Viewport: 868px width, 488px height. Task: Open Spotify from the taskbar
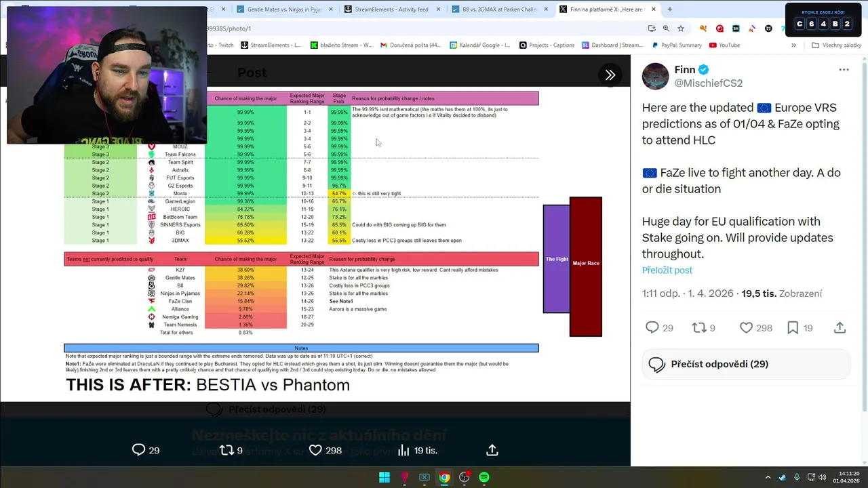[x=484, y=477]
